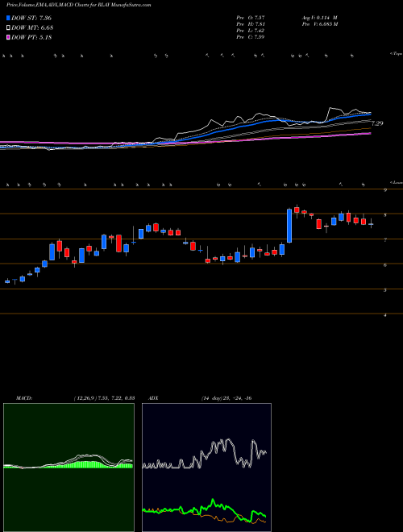Image resolution: width=403 pixels, height=532 pixels.
Task: Click the price axis label 5
Action: point(385,290)
